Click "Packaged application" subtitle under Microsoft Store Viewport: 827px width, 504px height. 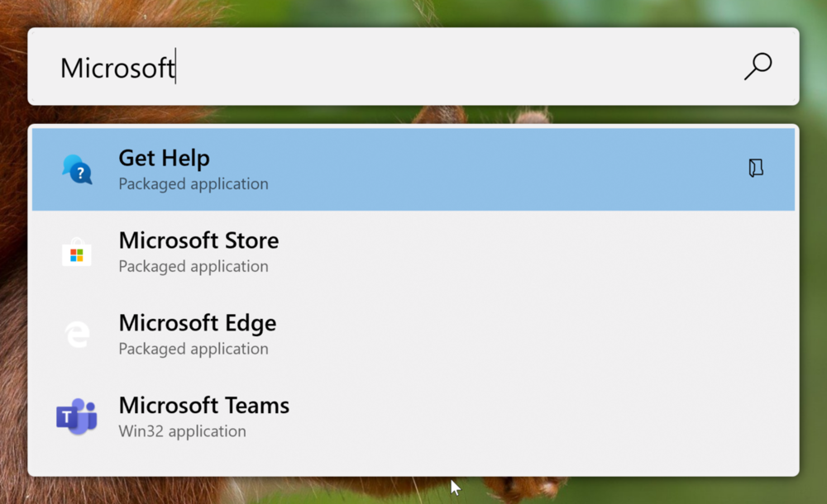click(194, 266)
